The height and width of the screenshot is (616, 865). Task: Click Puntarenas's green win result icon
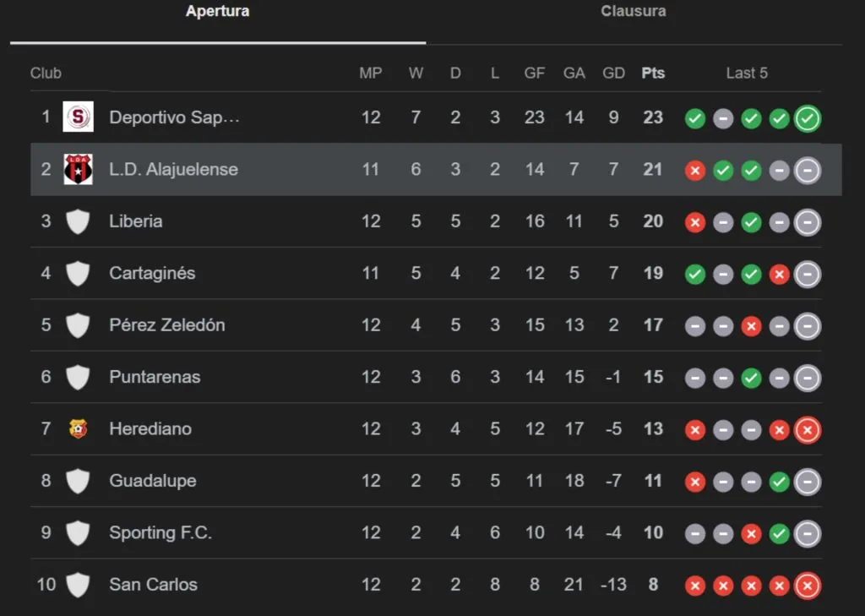751,379
